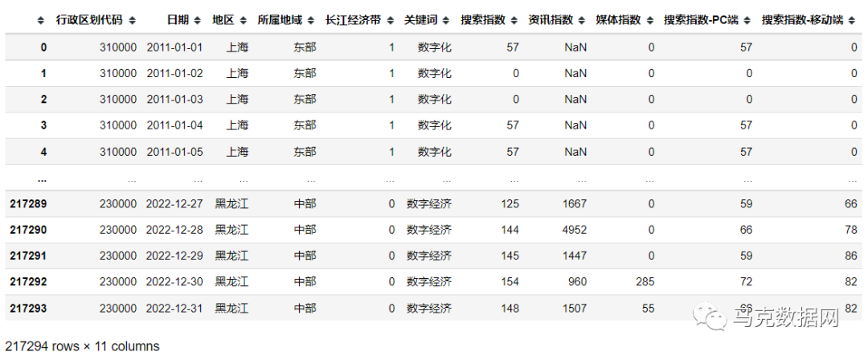The height and width of the screenshot is (356, 868).
Task: Sort table by 资讯指数 column arrows
Action: coord(583,21)
